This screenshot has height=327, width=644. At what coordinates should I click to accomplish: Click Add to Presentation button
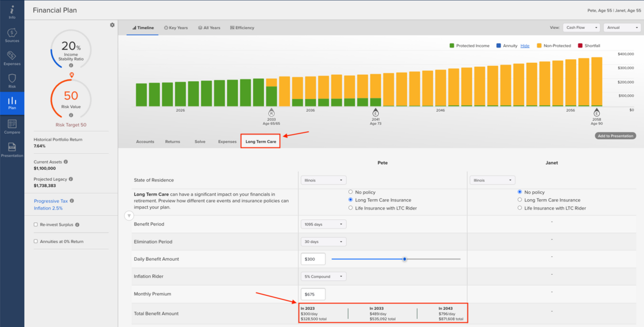click(x=615, y=136)
